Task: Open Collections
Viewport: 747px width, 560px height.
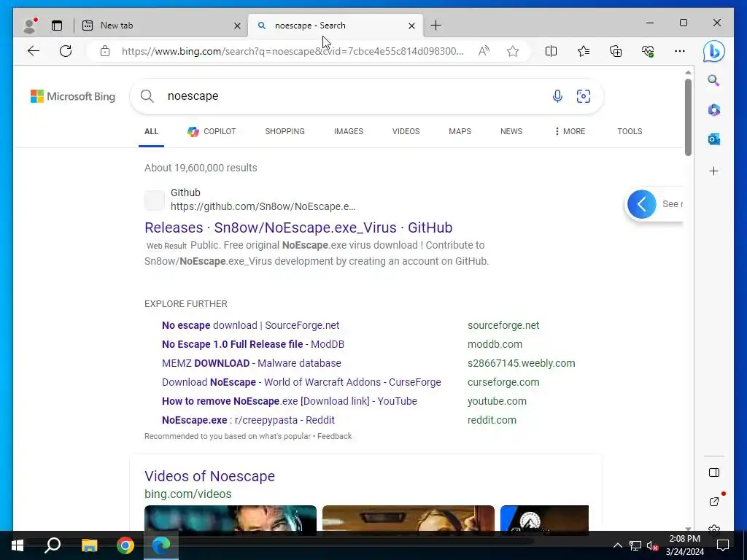Action: click(616, 51)
